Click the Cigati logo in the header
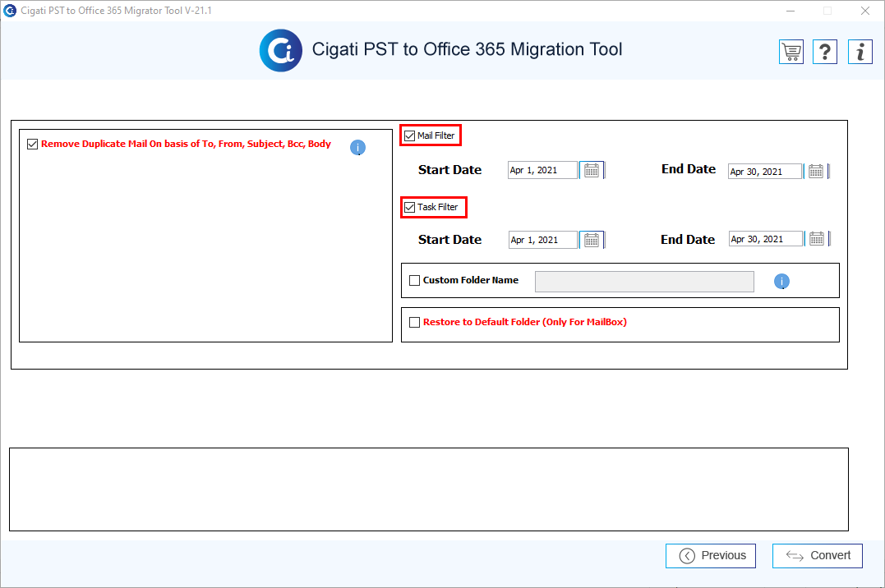The width and height of the screenshot is (885, 588). pyautogui.click(x=280, y=50)
